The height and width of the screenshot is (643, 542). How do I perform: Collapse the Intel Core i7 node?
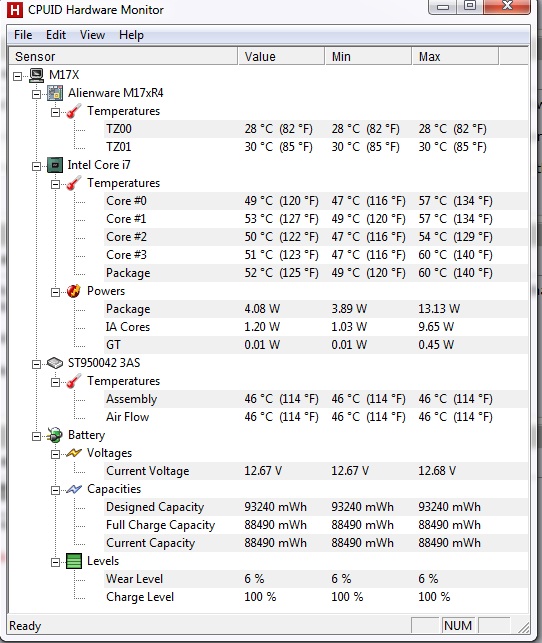[36, 166]
